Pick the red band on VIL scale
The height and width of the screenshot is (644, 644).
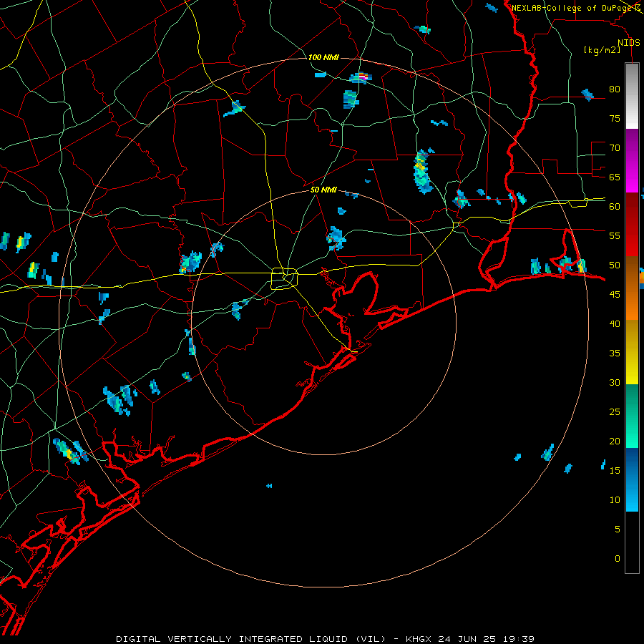click(x=632, y=225)
